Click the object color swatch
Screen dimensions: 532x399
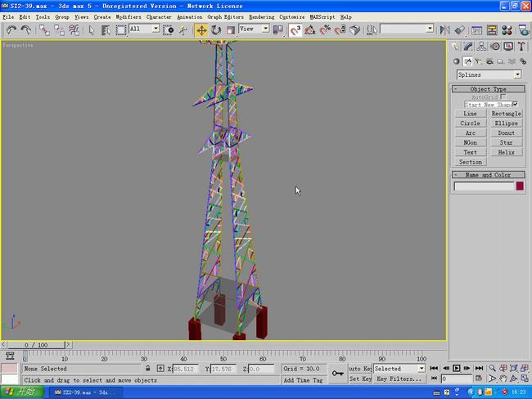click(x=520, y=186)
